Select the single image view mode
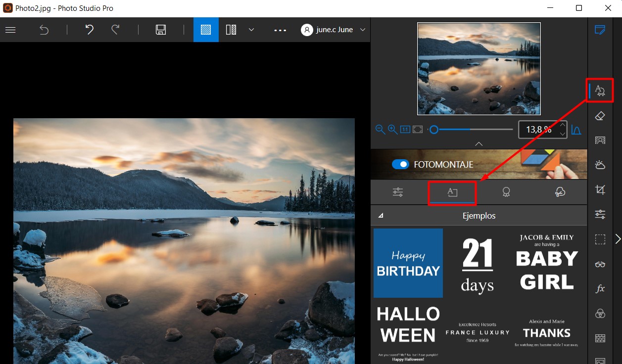622x364 pixels. [x=206, y=30]
